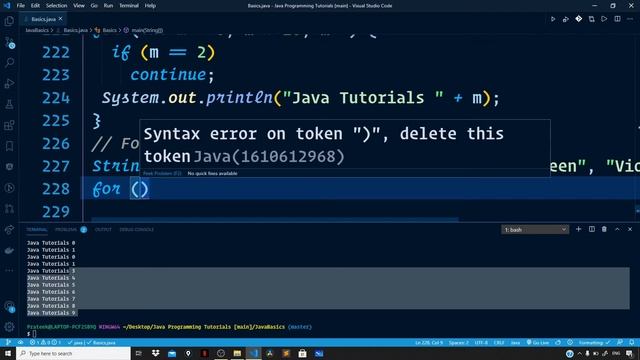
Task: Open the Selection menu
Action: tap(56, 6)
